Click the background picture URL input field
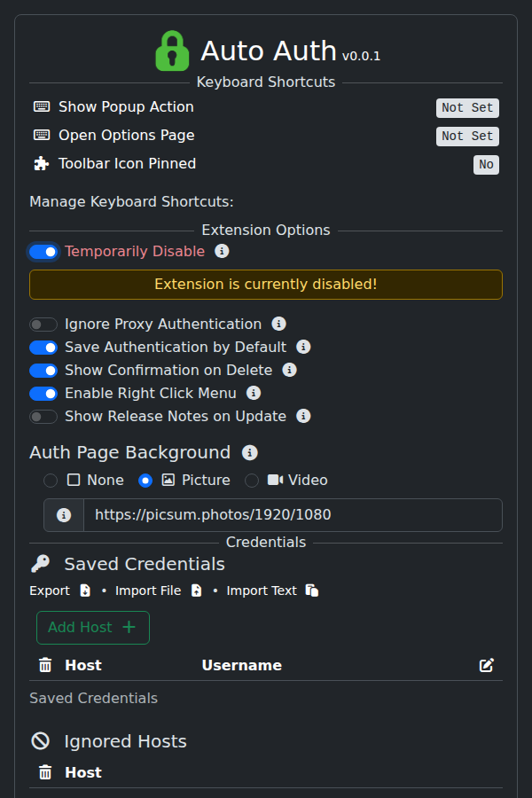This screenshot has height=798, width=532. point(293,515)
